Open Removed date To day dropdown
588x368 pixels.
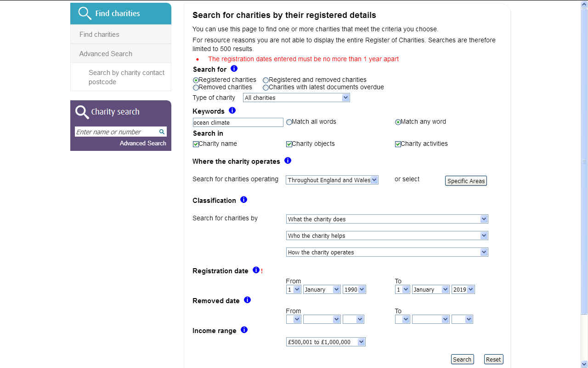402,319
